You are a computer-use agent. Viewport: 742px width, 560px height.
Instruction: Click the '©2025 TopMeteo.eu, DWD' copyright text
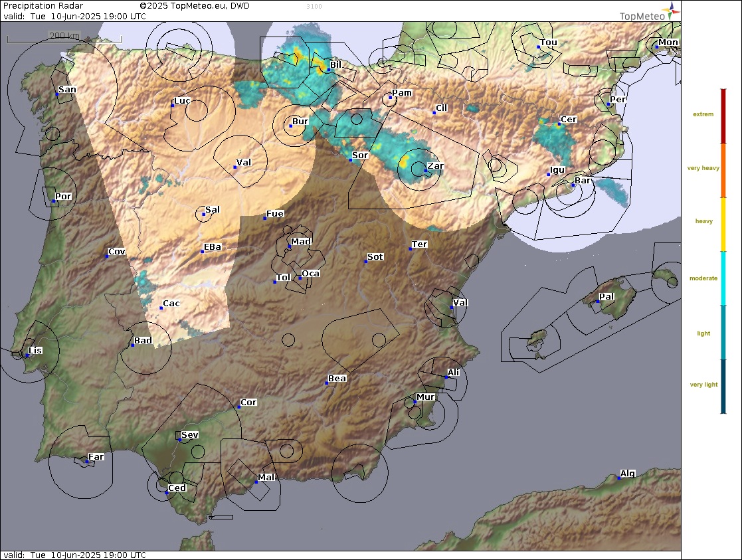click(x=195, y=6)
